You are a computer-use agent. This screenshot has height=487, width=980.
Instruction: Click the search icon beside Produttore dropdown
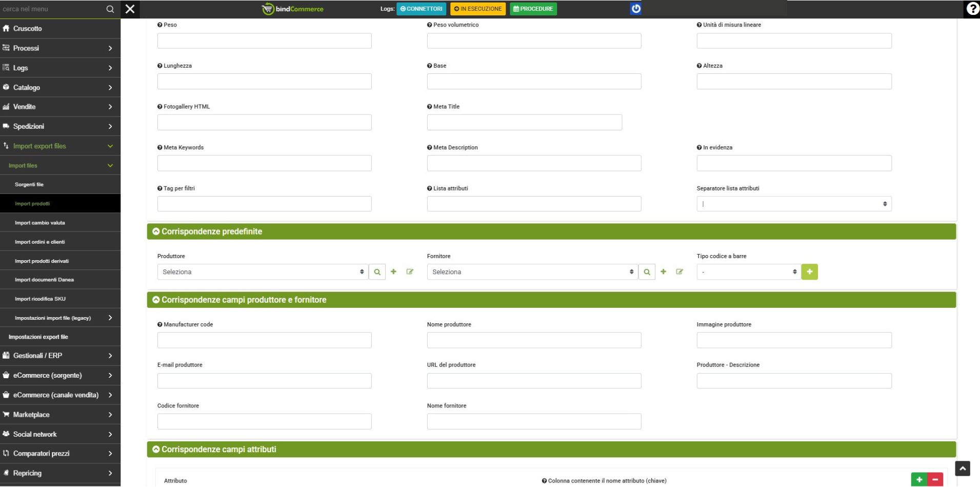click(x=377, y=272)
